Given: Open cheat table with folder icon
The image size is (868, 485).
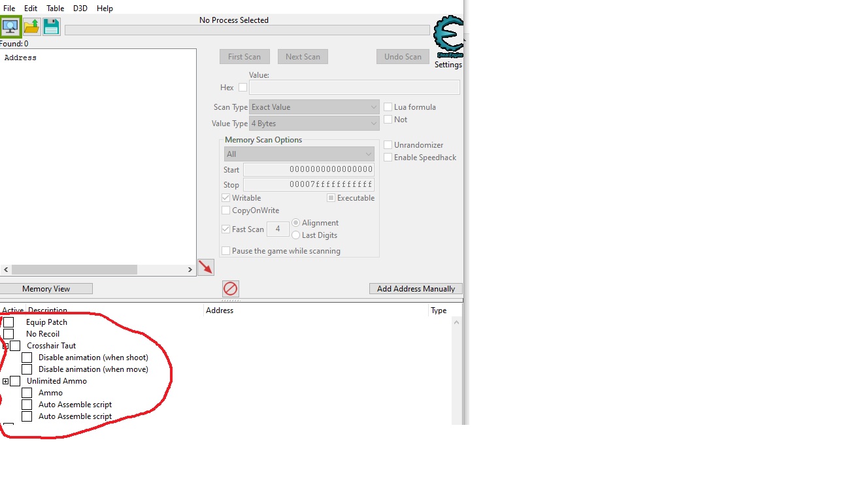Looking at the screenshot, I should 31,27.
